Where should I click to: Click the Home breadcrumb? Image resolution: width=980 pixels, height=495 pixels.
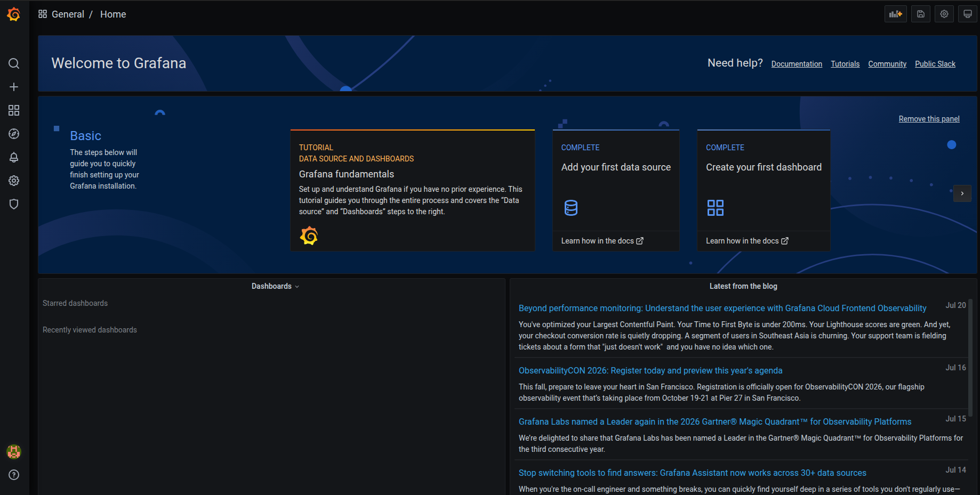coord(113,14)
